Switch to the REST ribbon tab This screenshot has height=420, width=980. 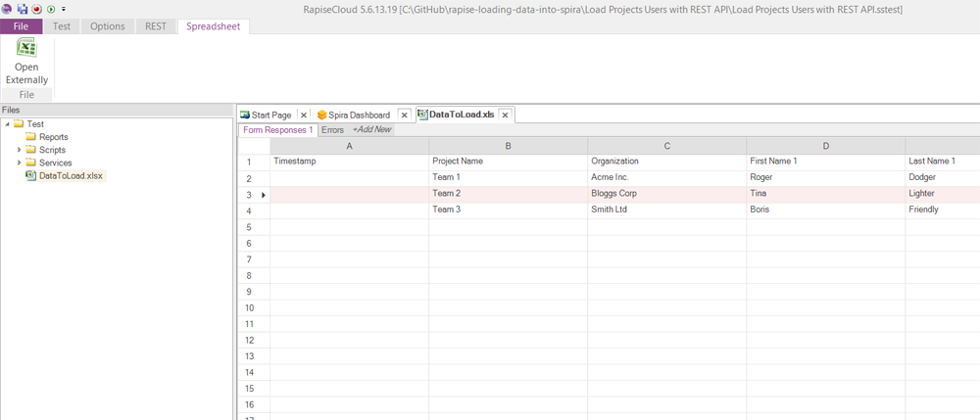point(155,26)
